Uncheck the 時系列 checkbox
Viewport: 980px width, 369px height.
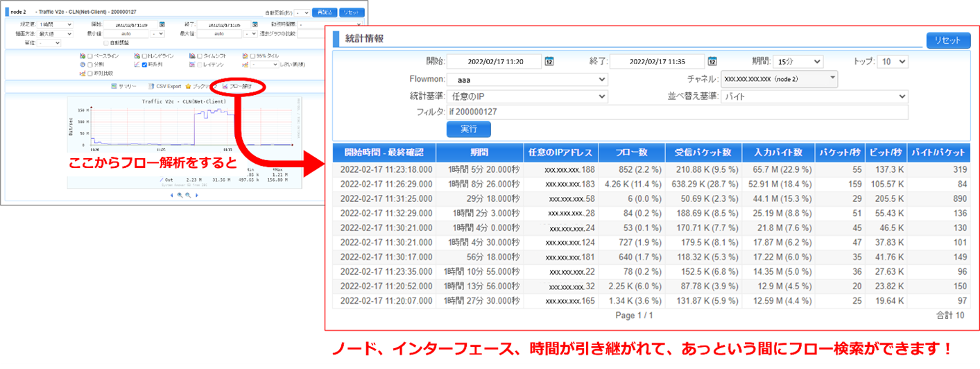click(x=145, y=65)
